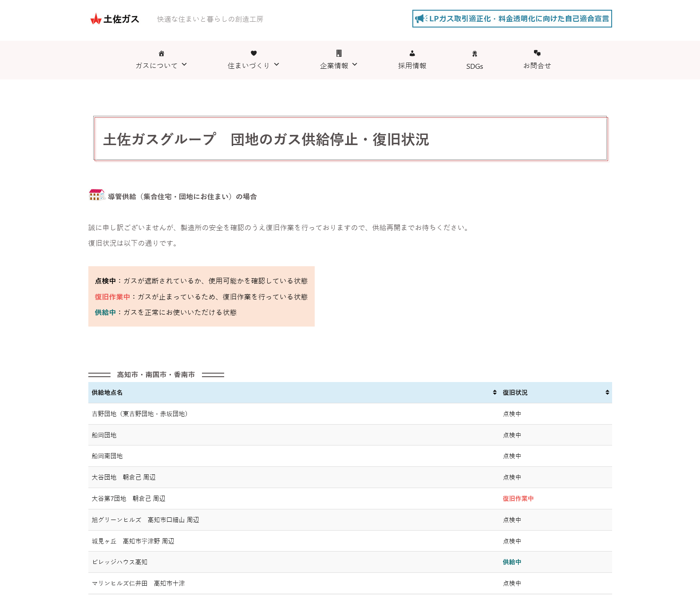Go to SDGs page
The width and height of the screenshot is (700, 595).
tap(475, 66)
